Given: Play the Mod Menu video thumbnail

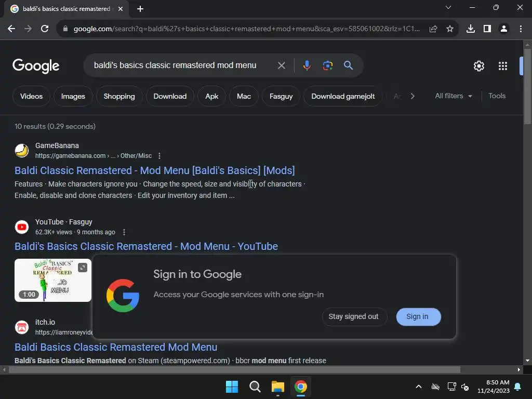Looking at the screenshot, I should click(53, 280).
